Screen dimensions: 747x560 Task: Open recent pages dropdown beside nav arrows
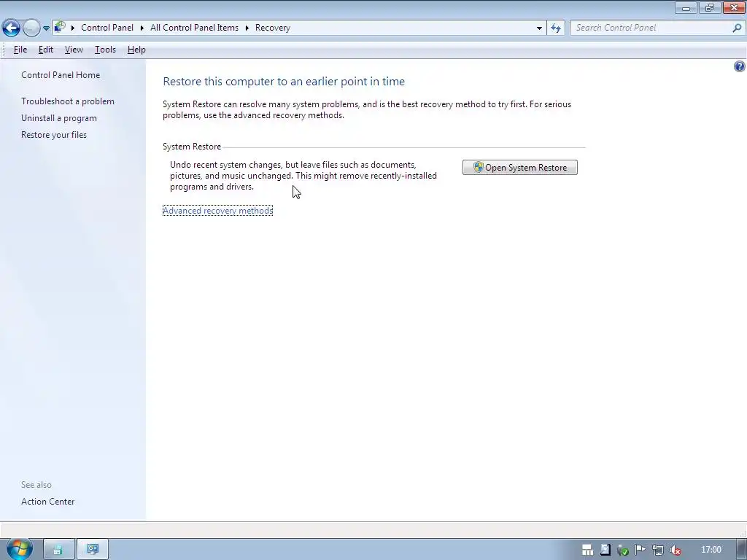point(46,28)
